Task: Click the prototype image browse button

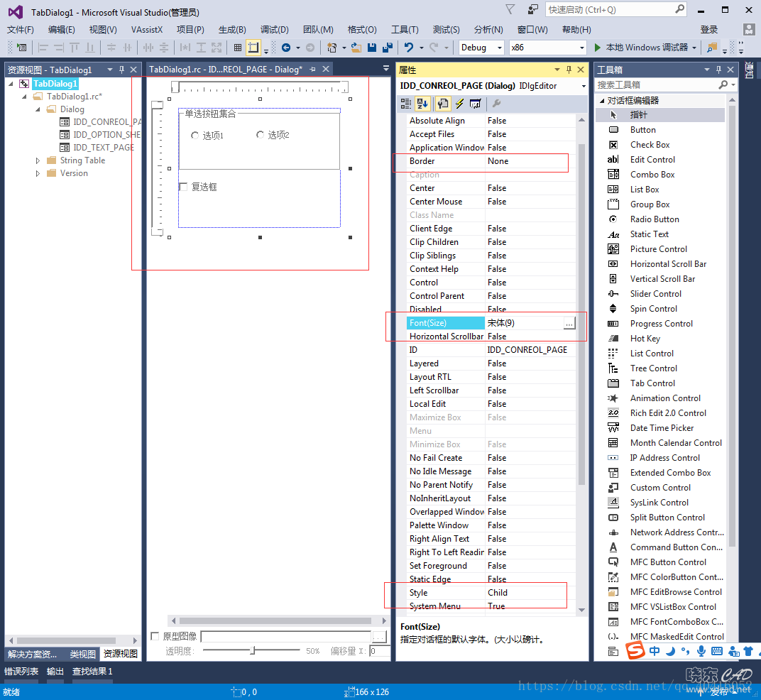Action: click(379, 636)
